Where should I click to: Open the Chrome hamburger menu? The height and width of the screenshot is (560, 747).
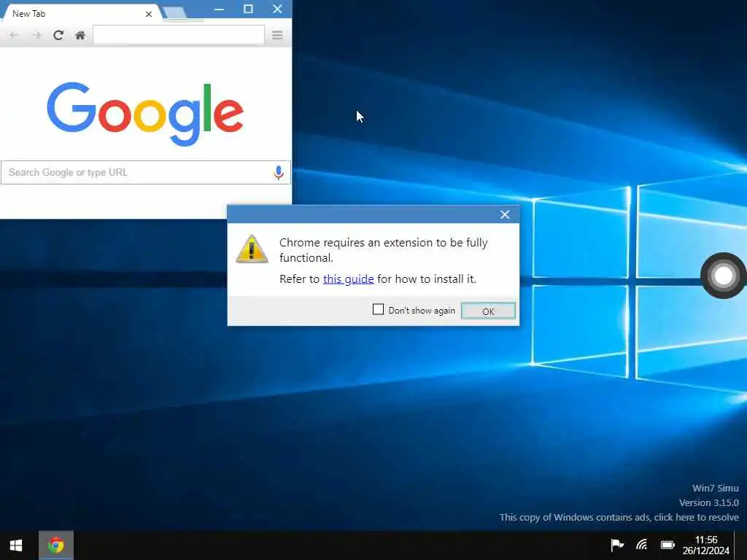tap(277, 35)
